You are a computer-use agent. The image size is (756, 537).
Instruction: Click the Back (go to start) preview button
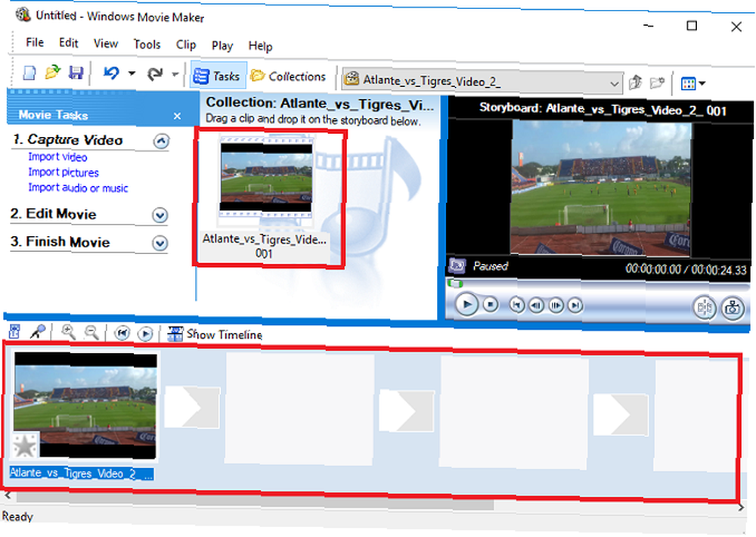(517, 305)
